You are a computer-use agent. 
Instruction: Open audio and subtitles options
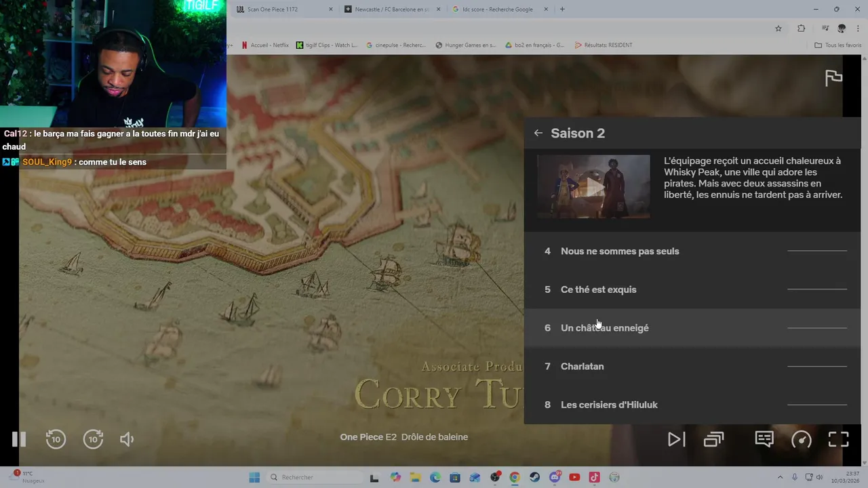764,439
